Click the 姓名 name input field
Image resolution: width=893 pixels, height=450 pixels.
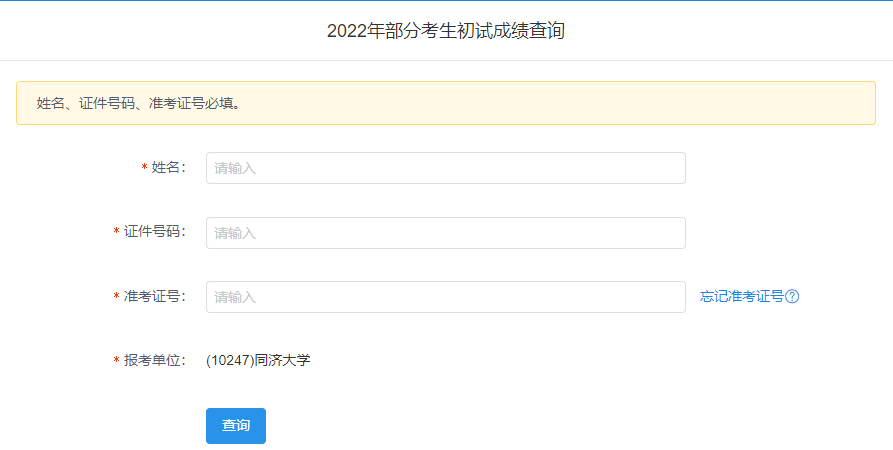pyautogui.click(x=445, y=168)
